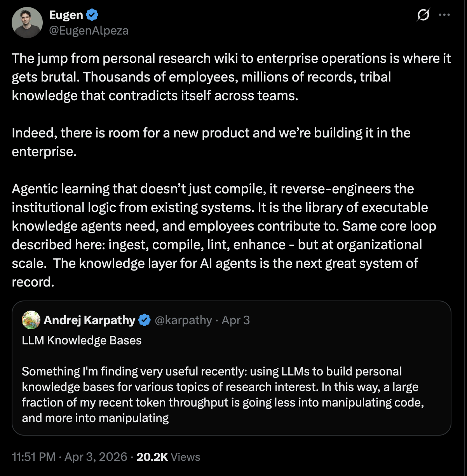Click Eugen's blue verified badge
The height and width of the screenshot is (476, 467).
pyautogui.click(x=92, y=15)
